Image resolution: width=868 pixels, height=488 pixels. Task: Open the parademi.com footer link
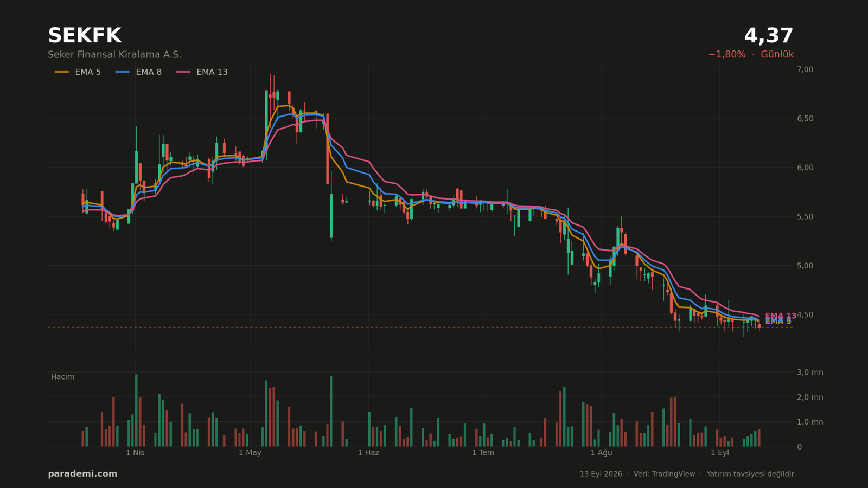tap(82, 474)
